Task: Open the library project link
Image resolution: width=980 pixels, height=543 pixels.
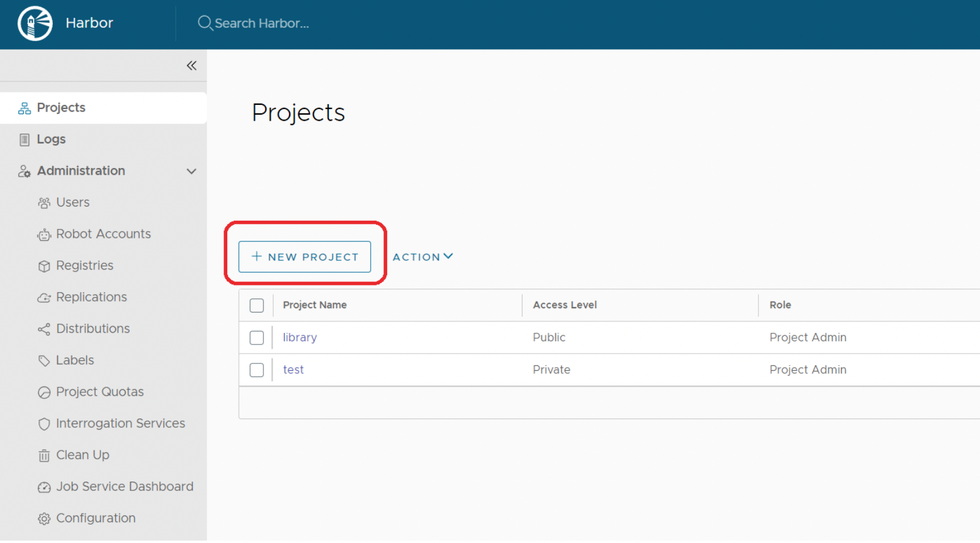Action: pos(300,338)
